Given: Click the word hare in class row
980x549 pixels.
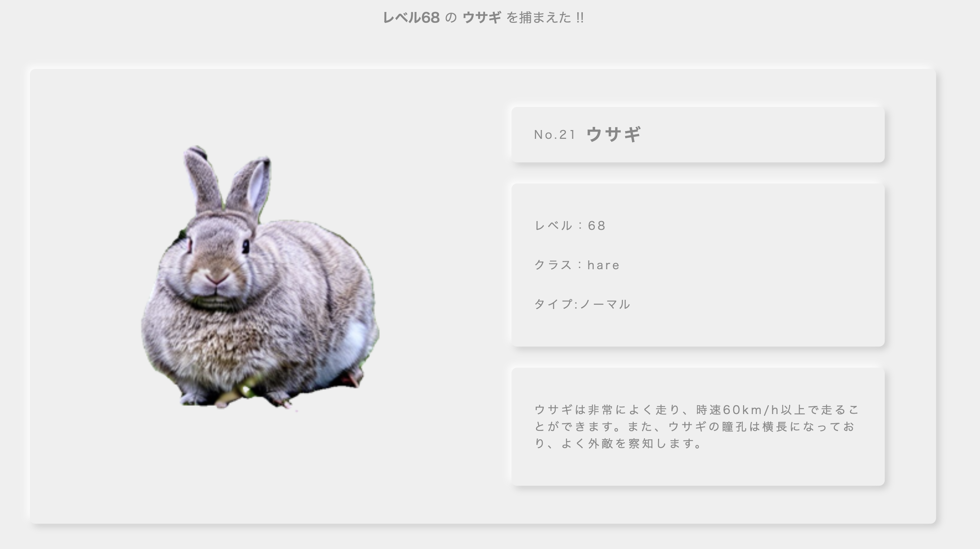Looking at the screenshot, I should tap(604, 265).
